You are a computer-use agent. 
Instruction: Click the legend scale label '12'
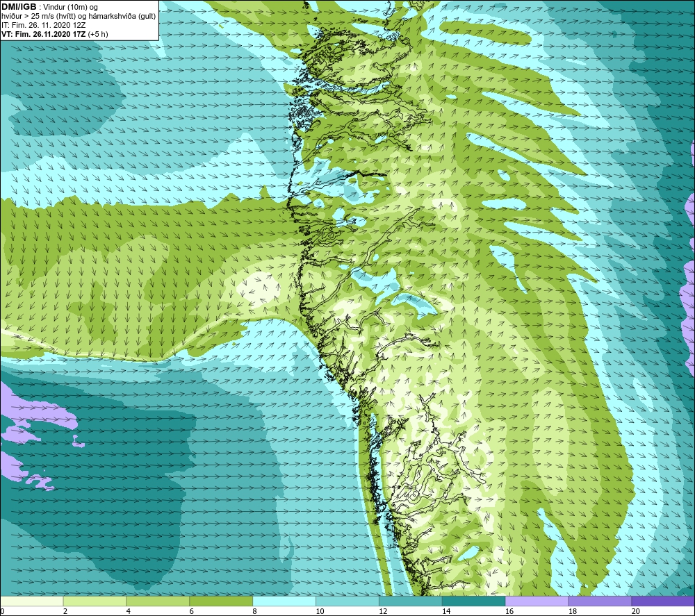(383, 611)
